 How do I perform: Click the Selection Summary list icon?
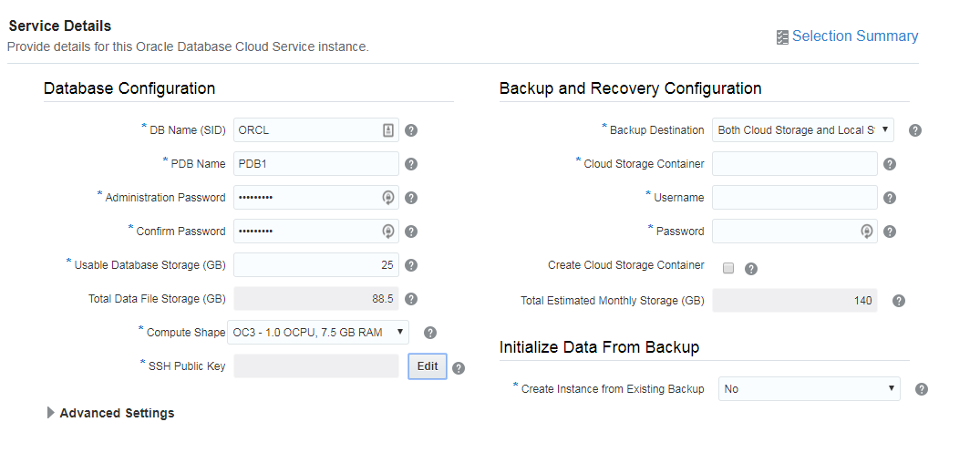point(782,37)
